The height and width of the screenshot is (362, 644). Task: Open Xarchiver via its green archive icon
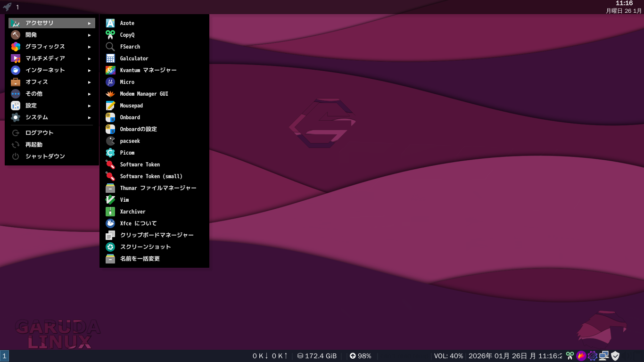click(110, 212)
